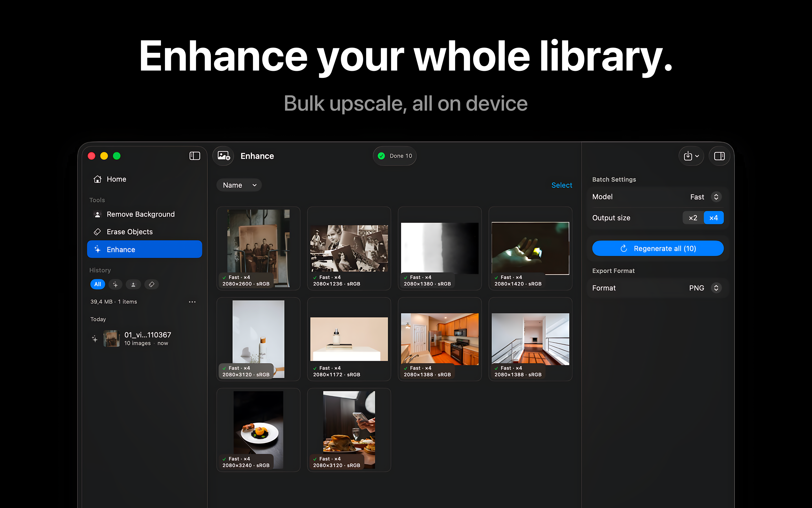Screen dimensions: 812x508
Task: Click the green zoom window button
Action: pos(117,156)
